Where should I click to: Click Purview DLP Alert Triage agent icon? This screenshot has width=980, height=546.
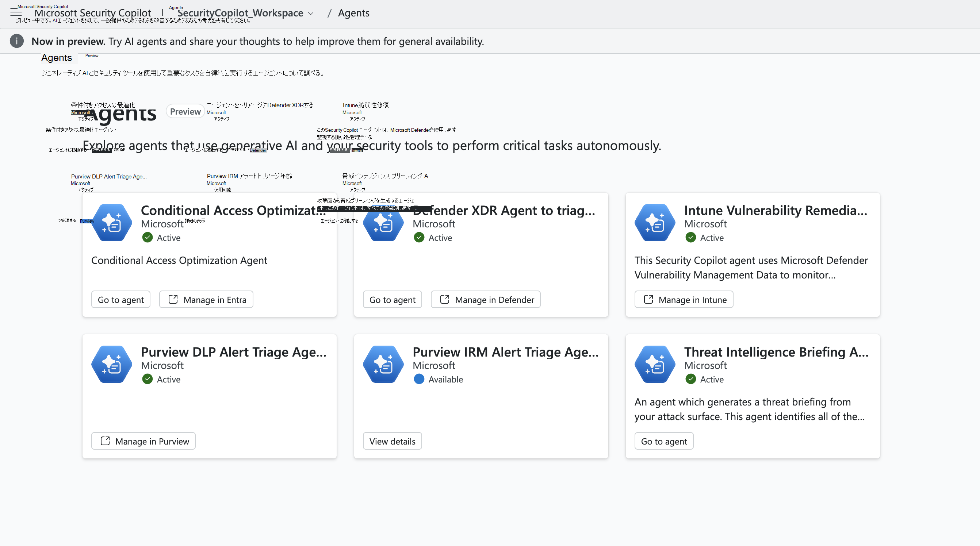112,364
